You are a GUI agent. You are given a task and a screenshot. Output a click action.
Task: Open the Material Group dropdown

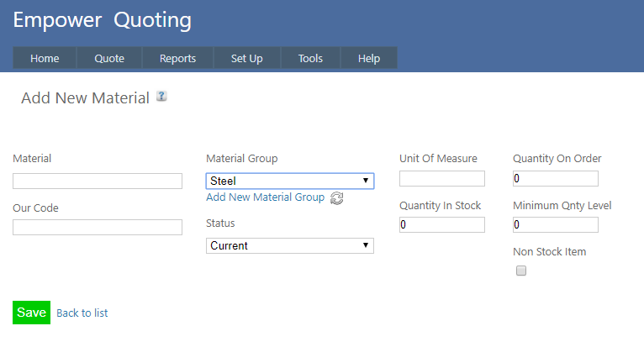click(289, 181)
